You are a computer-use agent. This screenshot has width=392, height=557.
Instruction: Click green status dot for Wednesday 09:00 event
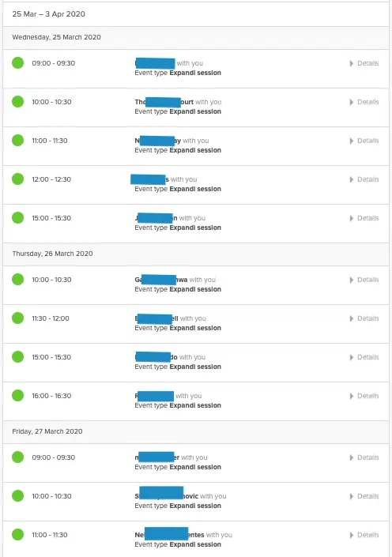point(17,63)
